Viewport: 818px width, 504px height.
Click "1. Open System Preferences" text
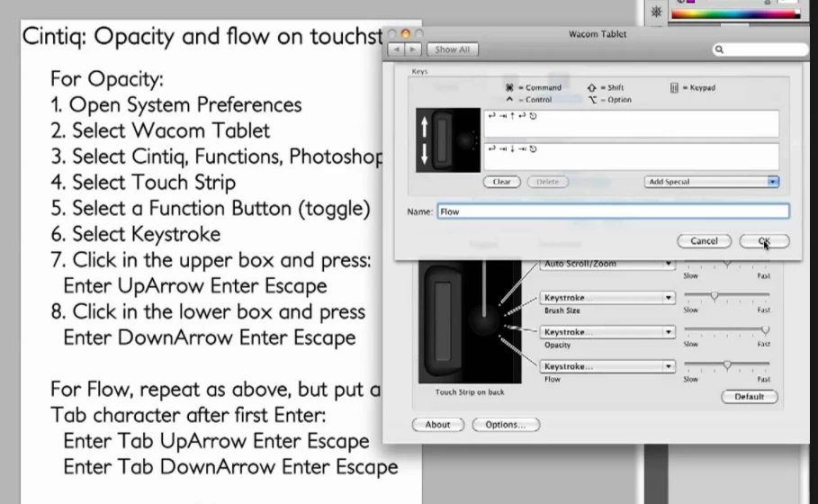coord(175,105)
